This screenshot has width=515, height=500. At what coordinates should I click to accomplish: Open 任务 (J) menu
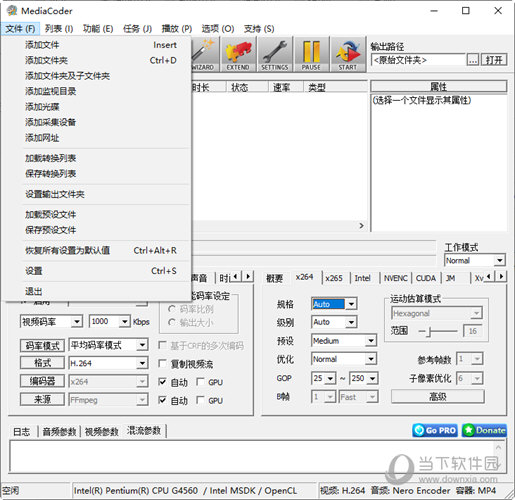[x=137, y=29]
